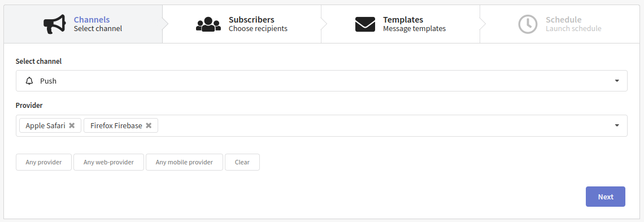Choose the Any provider button
644x222 pixels.
[43, 162]
